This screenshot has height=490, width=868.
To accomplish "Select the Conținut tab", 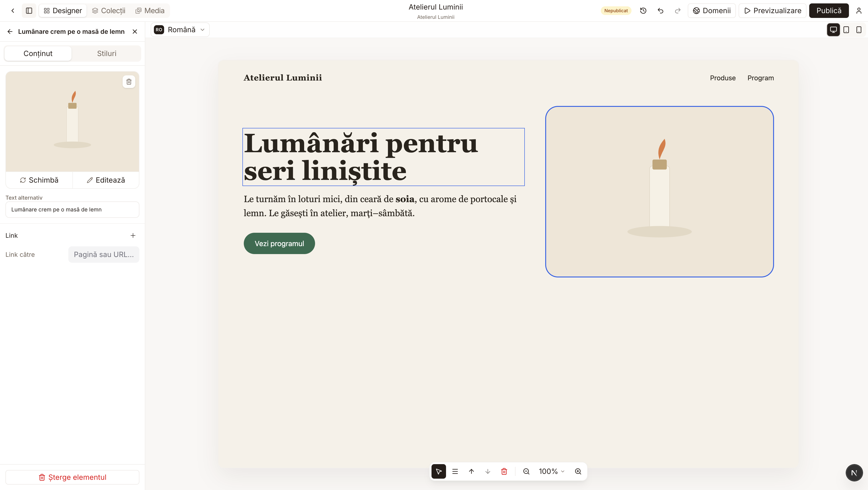I will pyautogui.click(x=38, y=54).
